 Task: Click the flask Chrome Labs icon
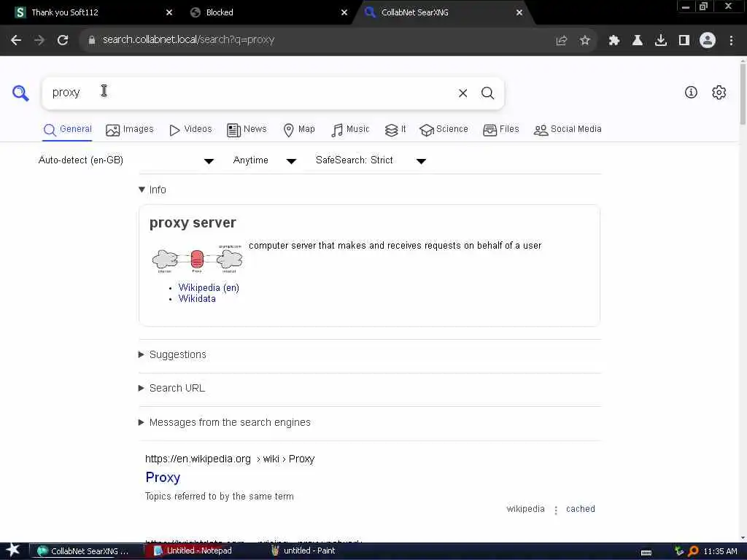tap(638, 41)
